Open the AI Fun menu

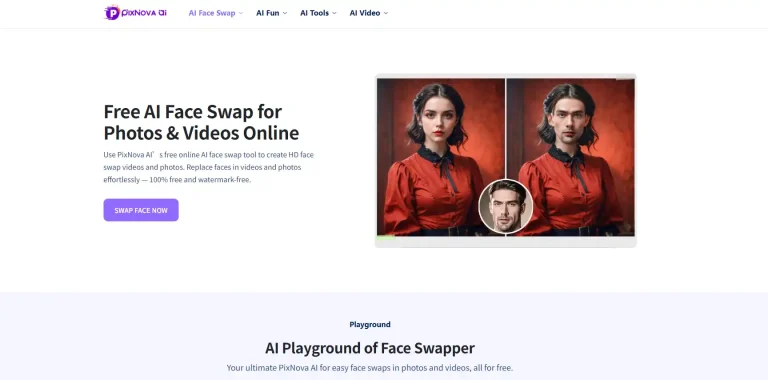[271, 13]
